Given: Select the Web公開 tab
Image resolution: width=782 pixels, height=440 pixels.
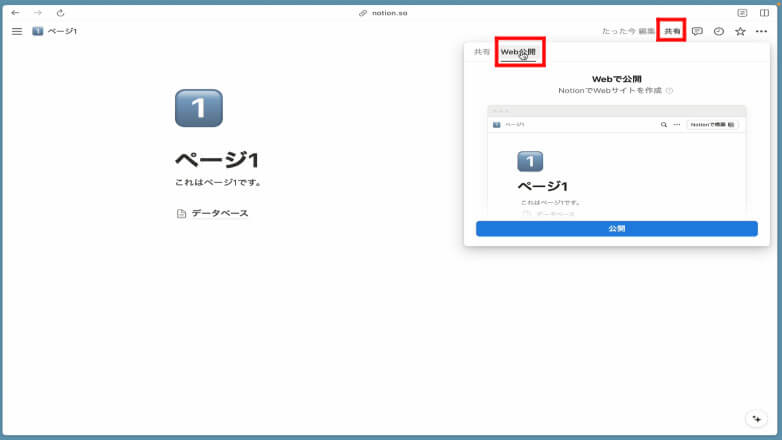Looking at the screenshot, I should pos(518,52).
